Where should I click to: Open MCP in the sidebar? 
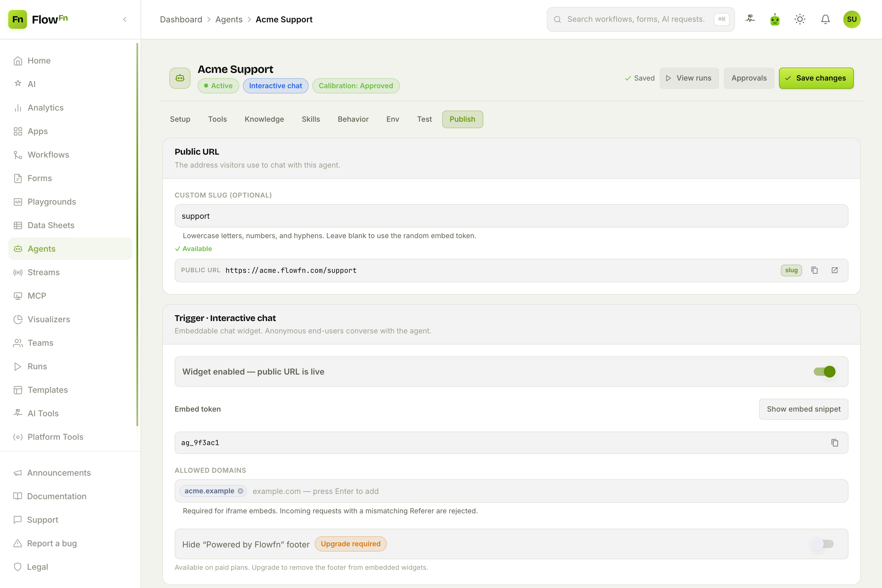click(70, 296)
